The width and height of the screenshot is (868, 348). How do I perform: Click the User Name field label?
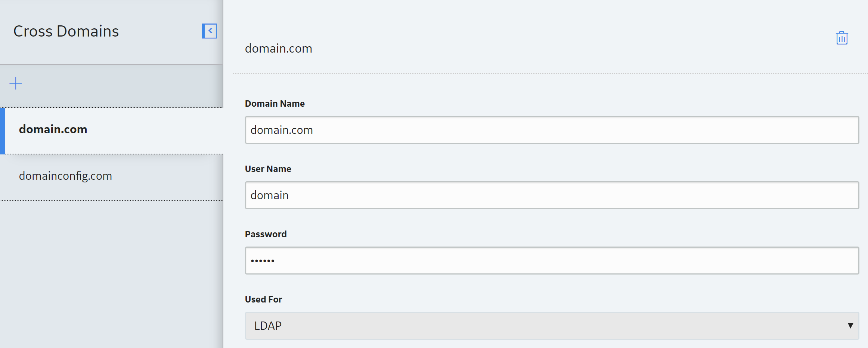pyautogui.click(x=268, y=169)
